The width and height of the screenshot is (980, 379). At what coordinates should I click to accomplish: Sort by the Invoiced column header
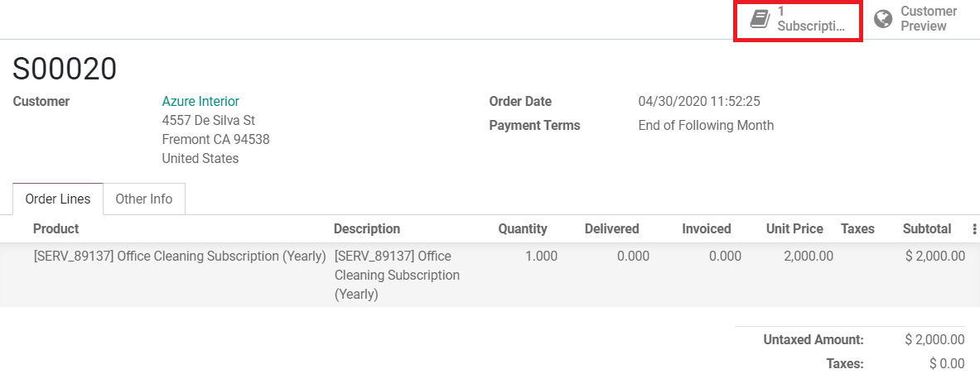pos(707,229)
